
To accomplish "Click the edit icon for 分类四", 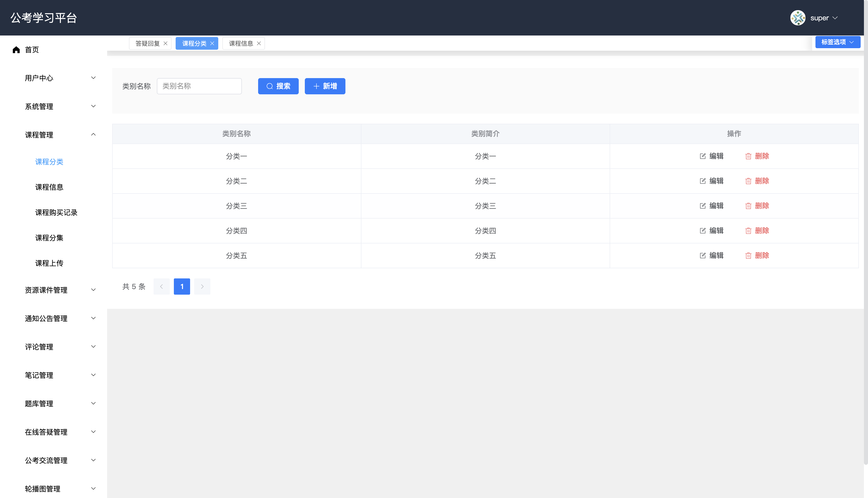I will [x=703, y=231].
